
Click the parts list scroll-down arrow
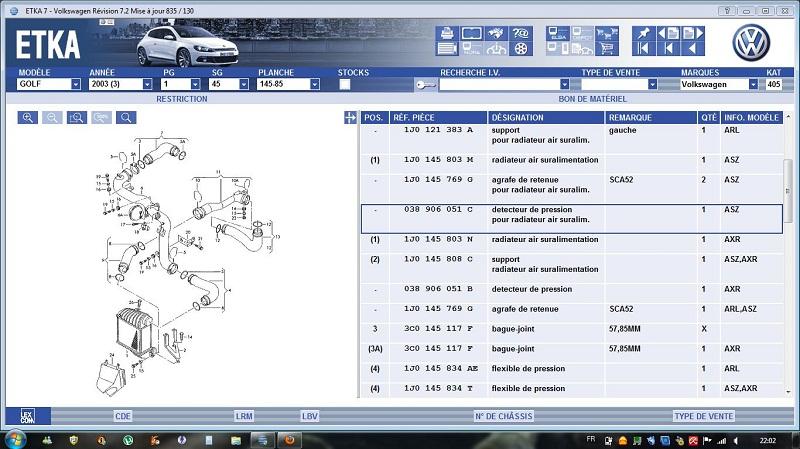coord(788,392)
